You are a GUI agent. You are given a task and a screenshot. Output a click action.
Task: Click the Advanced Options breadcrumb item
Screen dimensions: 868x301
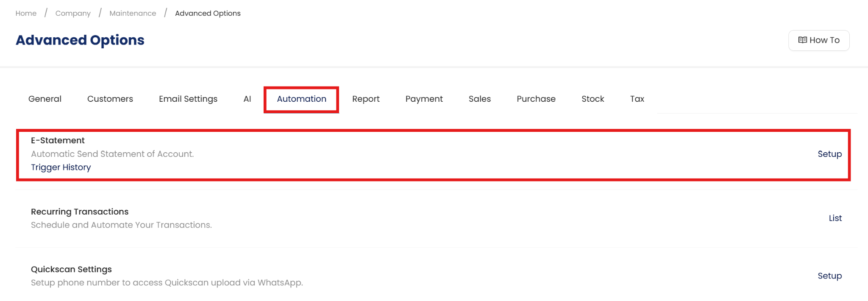coord(208,13)
